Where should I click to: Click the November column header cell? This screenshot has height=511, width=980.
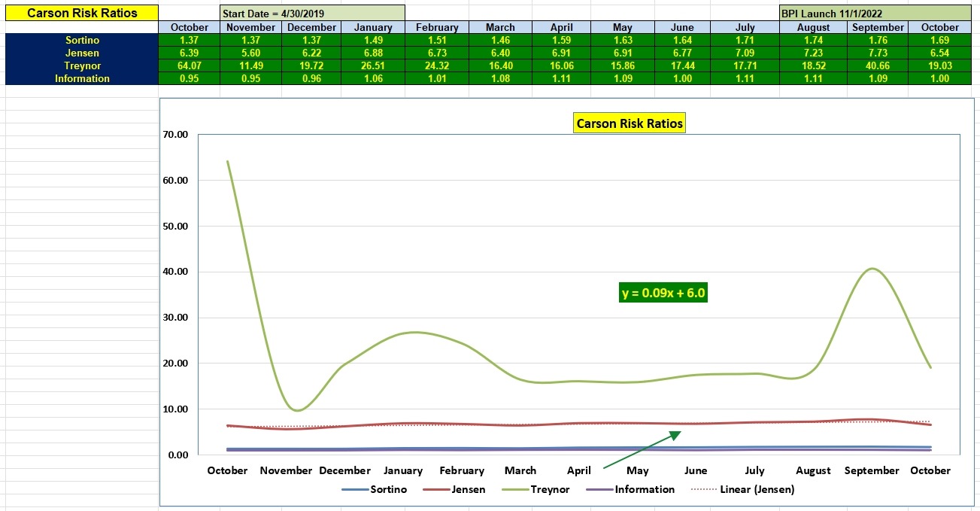pos(251,27)
